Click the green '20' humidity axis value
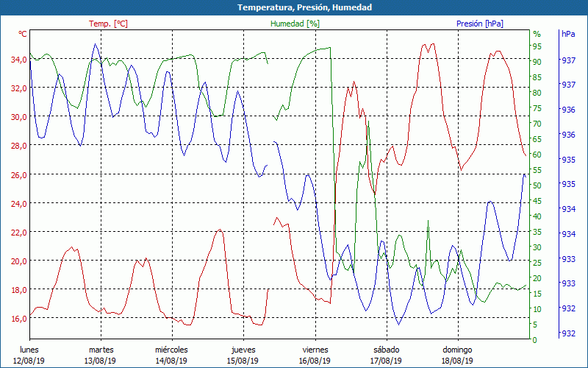Screen dimensions: 588x368 [537, 278]
